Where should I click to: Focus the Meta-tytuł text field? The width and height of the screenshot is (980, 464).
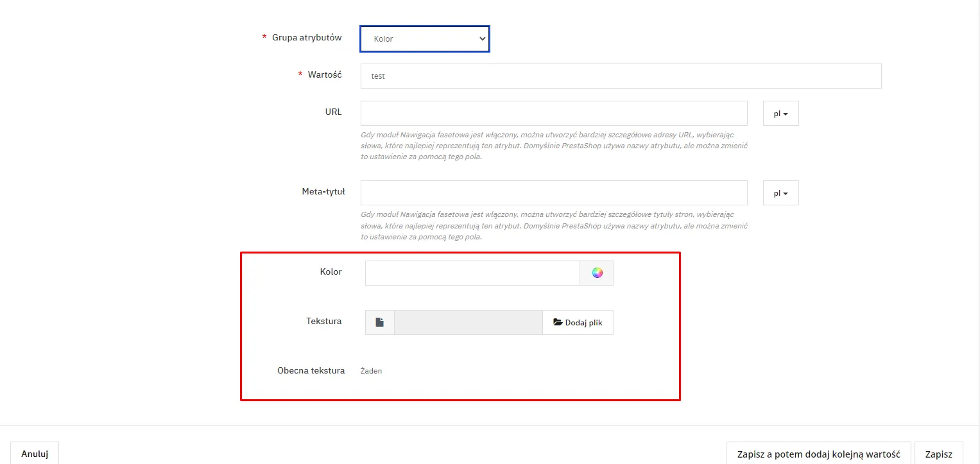click(553, 193)
